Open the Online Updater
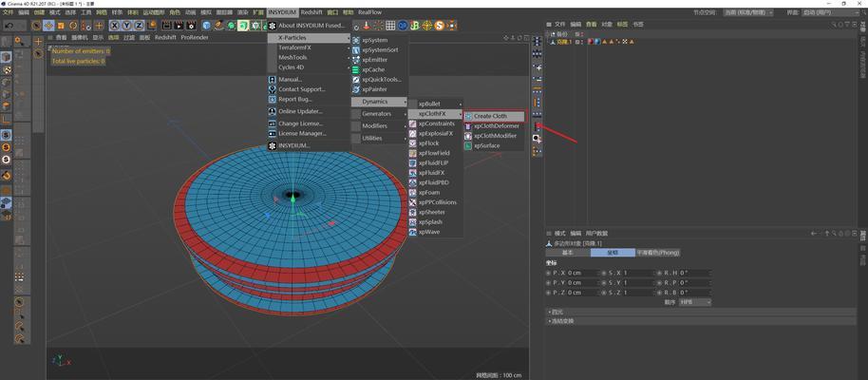This screenshot has height=380, width=868. (x=309, y=111)
